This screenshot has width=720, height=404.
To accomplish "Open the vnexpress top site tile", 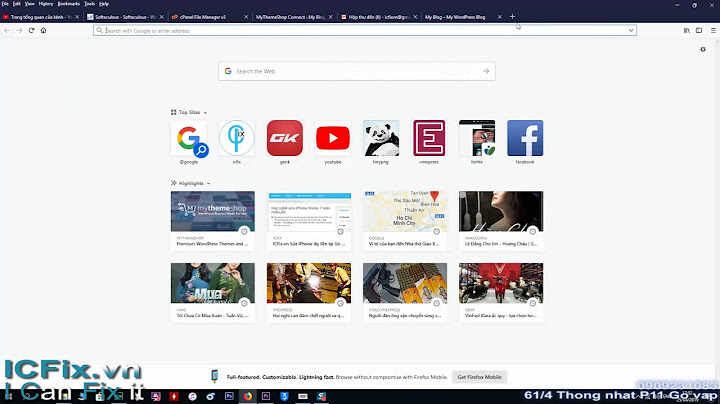I will 429,138.
